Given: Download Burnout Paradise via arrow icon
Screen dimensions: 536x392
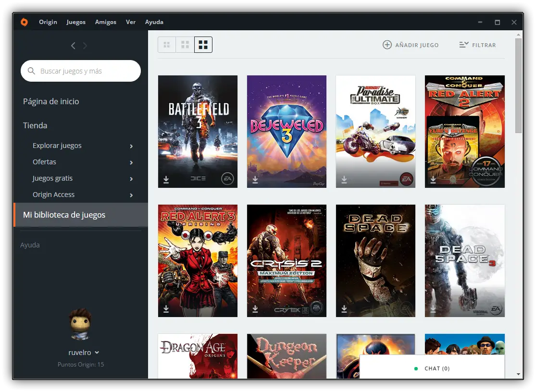Looking at the screenshot, I should pos(344,179).
